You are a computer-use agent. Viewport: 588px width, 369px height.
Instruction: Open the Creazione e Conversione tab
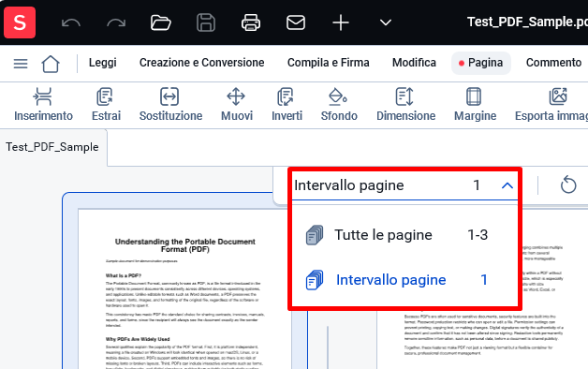pos(201,63)
